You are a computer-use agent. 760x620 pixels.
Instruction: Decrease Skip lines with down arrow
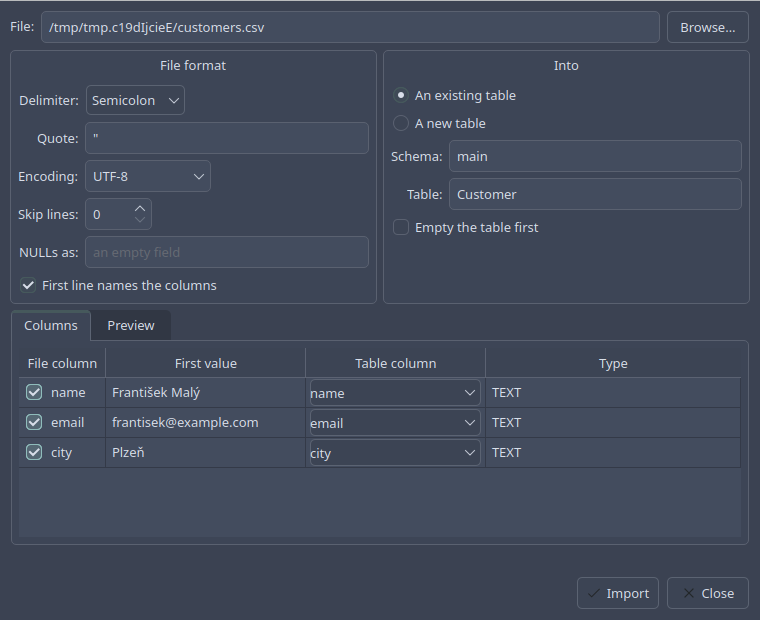point(140,220)
